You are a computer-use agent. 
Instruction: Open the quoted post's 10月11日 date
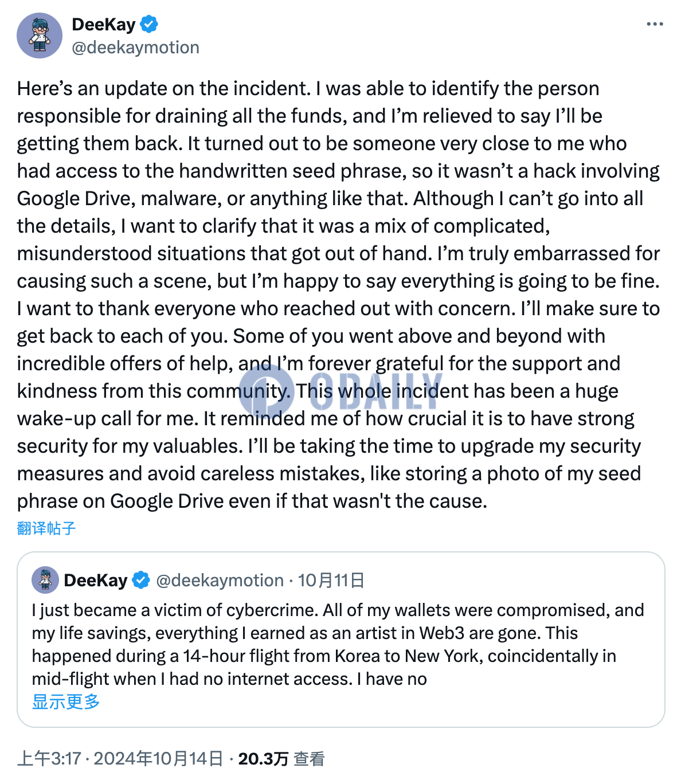pos(331,581)
